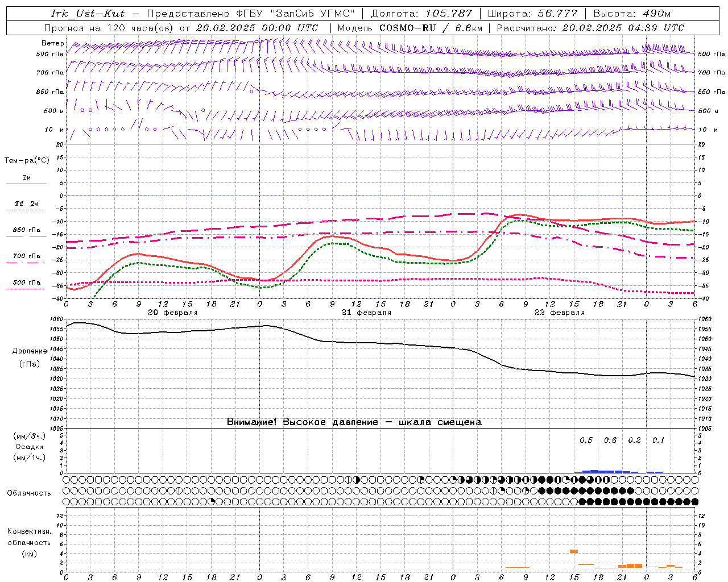Select the 0.2 precipitation amount value

coord(634,440)
